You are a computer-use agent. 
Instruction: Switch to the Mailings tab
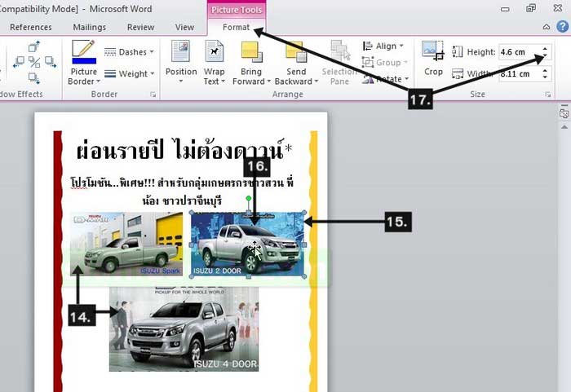89,27
